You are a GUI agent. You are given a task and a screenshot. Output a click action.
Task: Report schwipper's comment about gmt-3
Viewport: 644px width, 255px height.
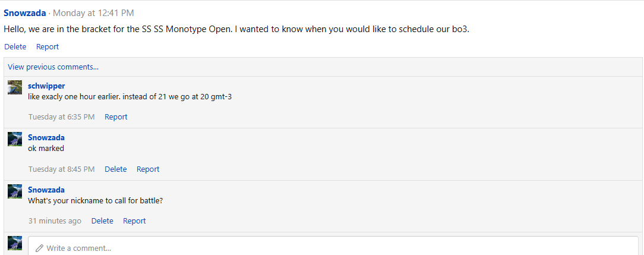point(116,117)
